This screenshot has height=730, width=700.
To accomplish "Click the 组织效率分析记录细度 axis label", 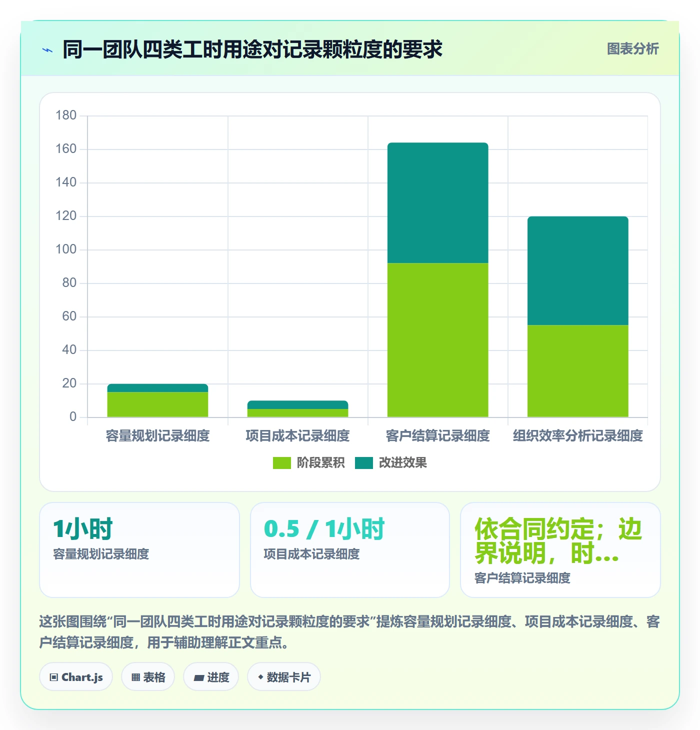I will 577,436.
